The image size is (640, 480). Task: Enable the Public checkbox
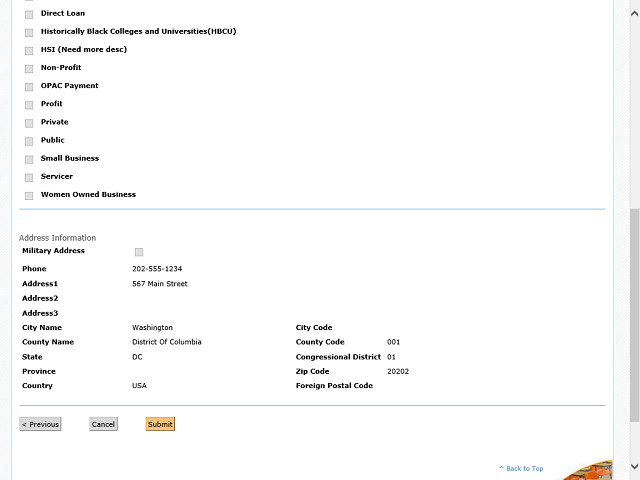pos(29,141)
